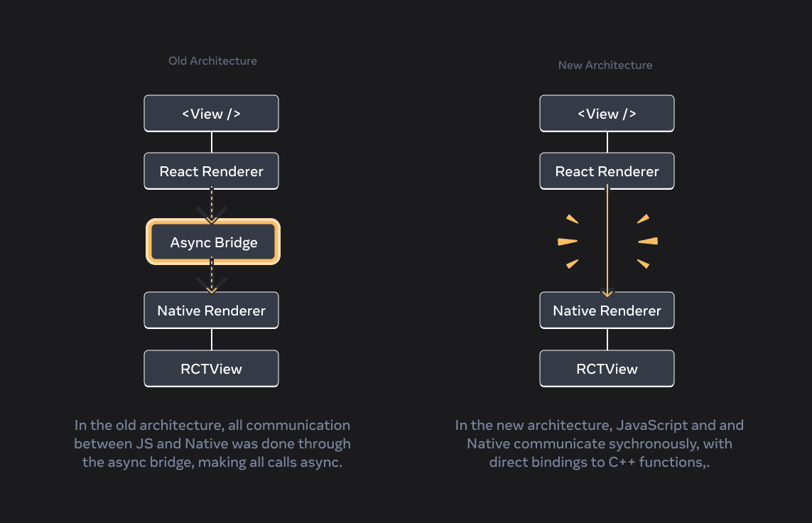The width and height of the screenshot is (812, 523).
Task: Select the Old Architecture heading
Action: (x=212, y=60)
